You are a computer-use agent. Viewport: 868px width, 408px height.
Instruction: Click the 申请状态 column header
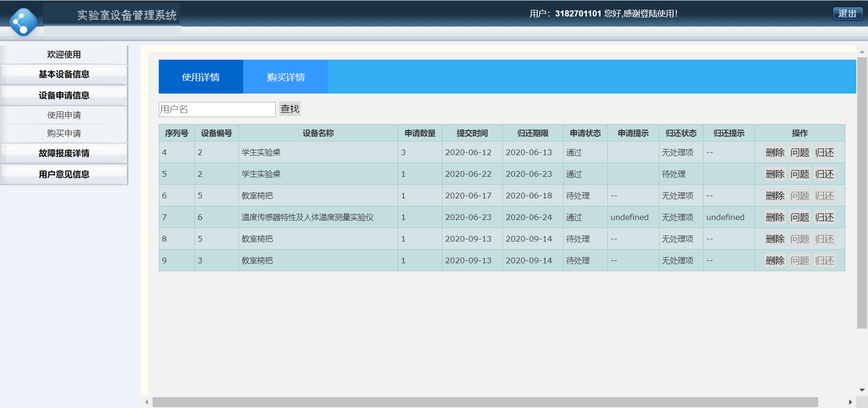click(x=585, y=133)
